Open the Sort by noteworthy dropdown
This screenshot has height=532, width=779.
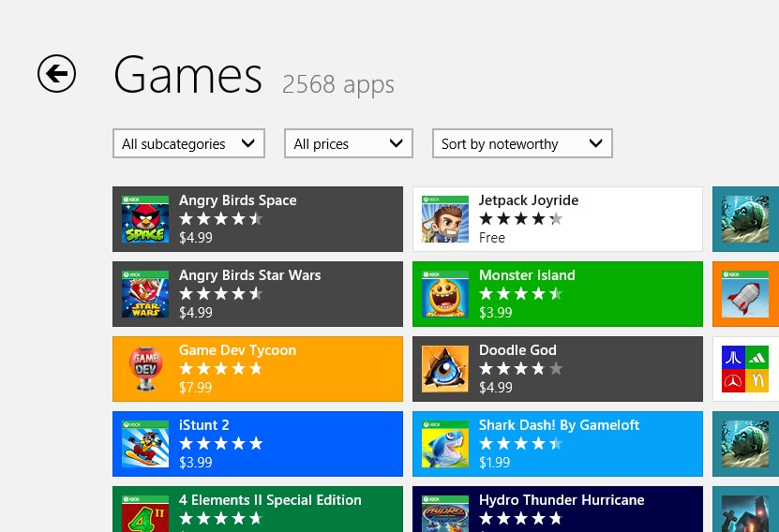(x=521, y=143)
